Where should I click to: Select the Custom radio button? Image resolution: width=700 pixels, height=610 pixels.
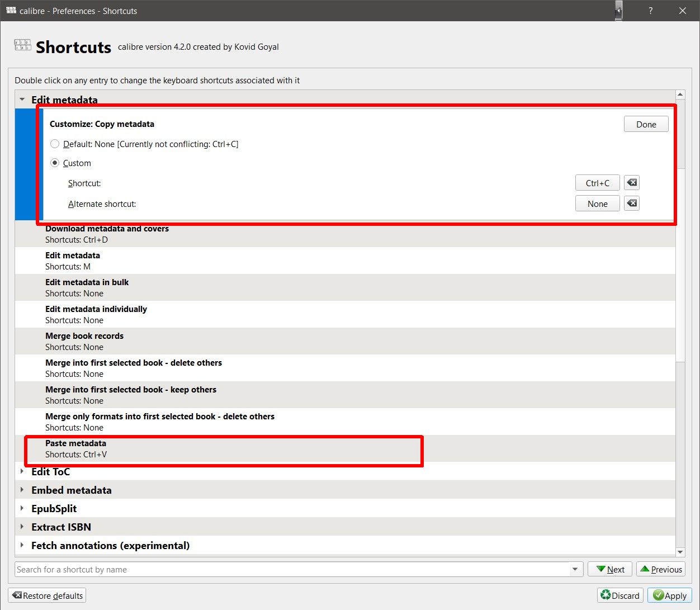pos(55,163)
